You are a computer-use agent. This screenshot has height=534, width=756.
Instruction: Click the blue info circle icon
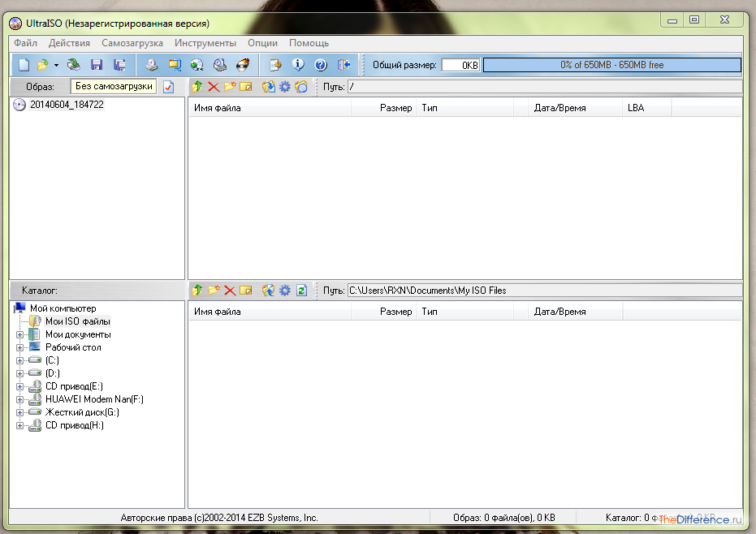coord(298,65)
